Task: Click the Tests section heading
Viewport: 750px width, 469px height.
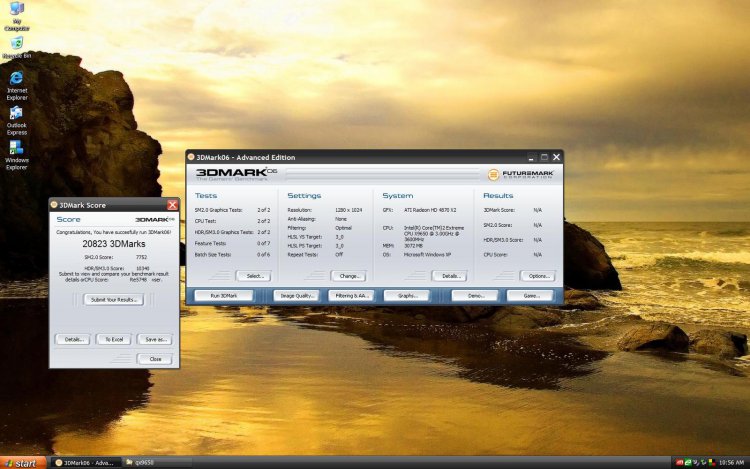Action: point(206,196)
